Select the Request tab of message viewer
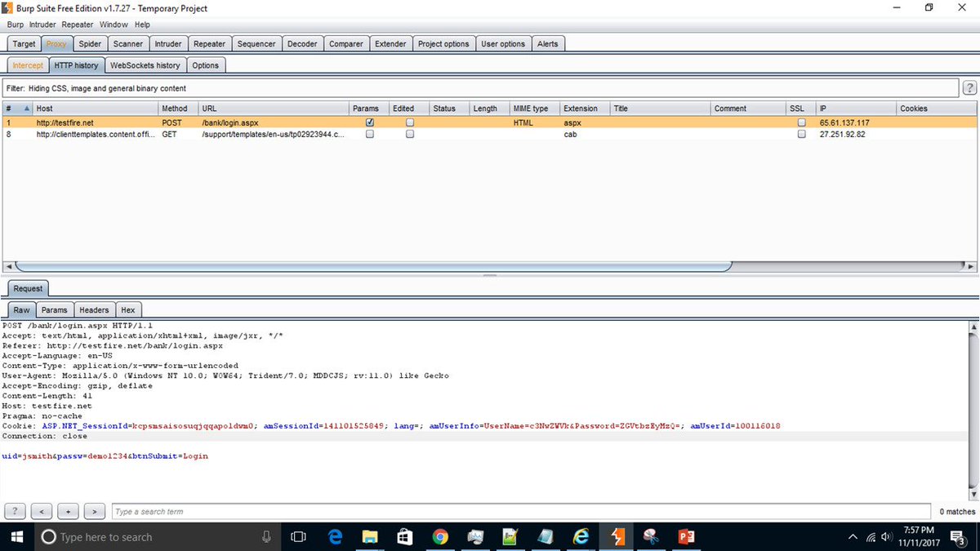The image size is (980, 551). click(27, 289)
